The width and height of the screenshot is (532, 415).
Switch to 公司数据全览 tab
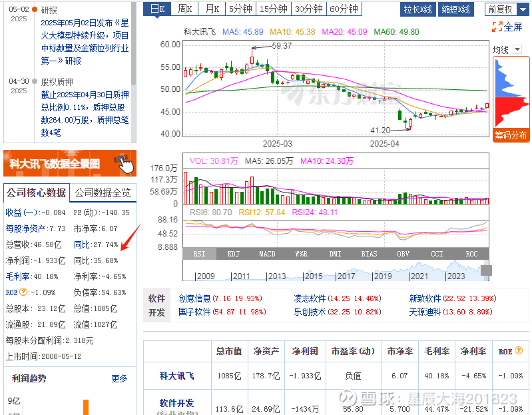tap(103, 193)
